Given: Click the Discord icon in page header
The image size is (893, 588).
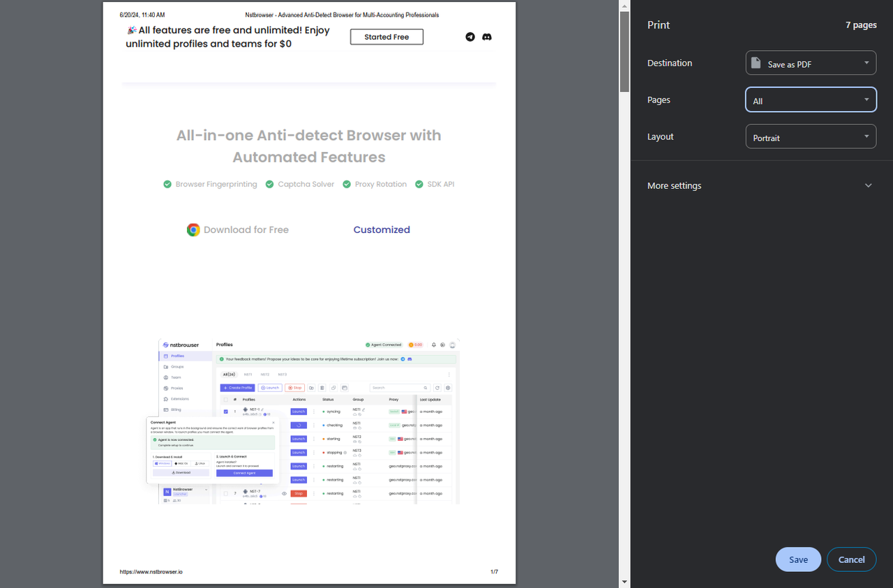Looking at the screenshot, I should 487,37.
